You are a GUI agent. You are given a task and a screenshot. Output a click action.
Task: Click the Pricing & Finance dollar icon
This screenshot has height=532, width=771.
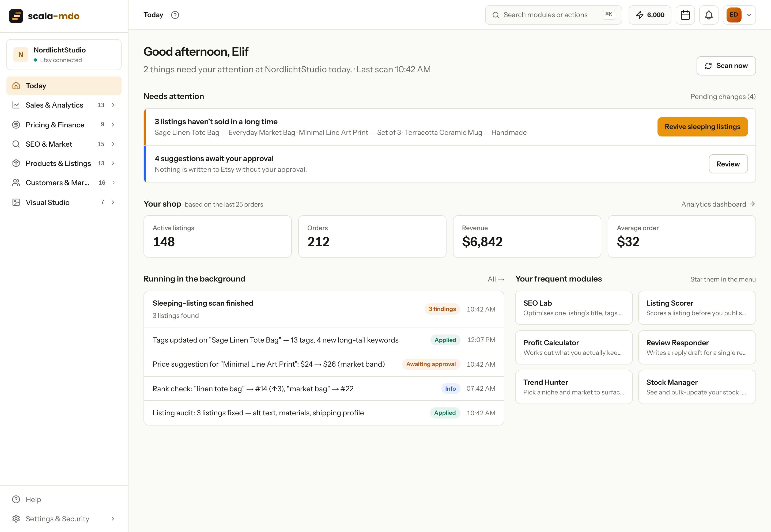pyautogui.click(x=16, y=125)
